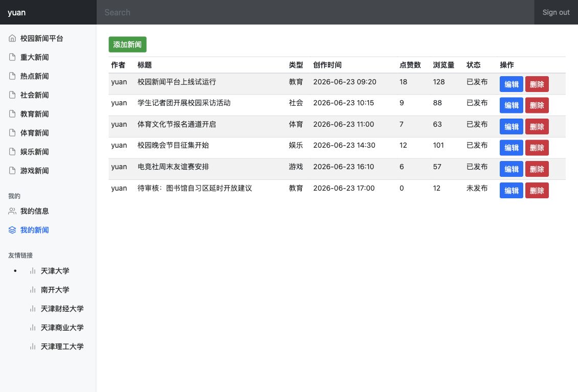Edit the 学生记者团开展校园采访活动 entry

pos(512,105)
